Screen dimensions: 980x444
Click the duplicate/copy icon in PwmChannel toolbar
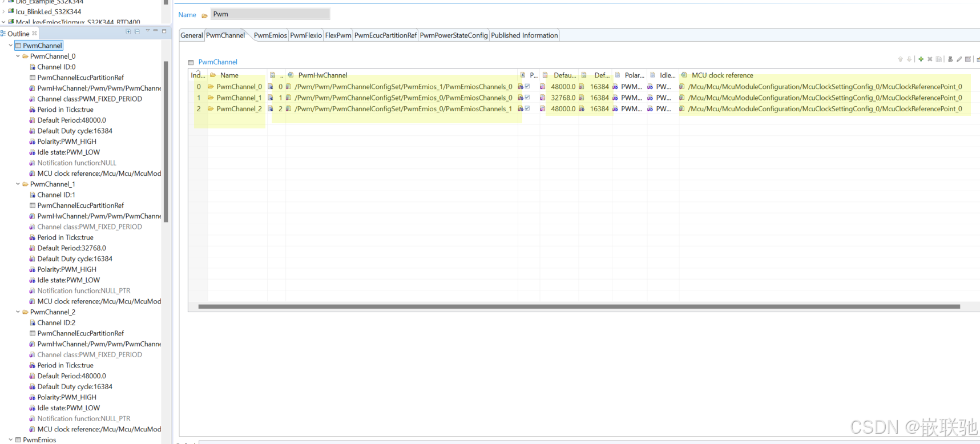pyautogui.click(x=939, y=59)
